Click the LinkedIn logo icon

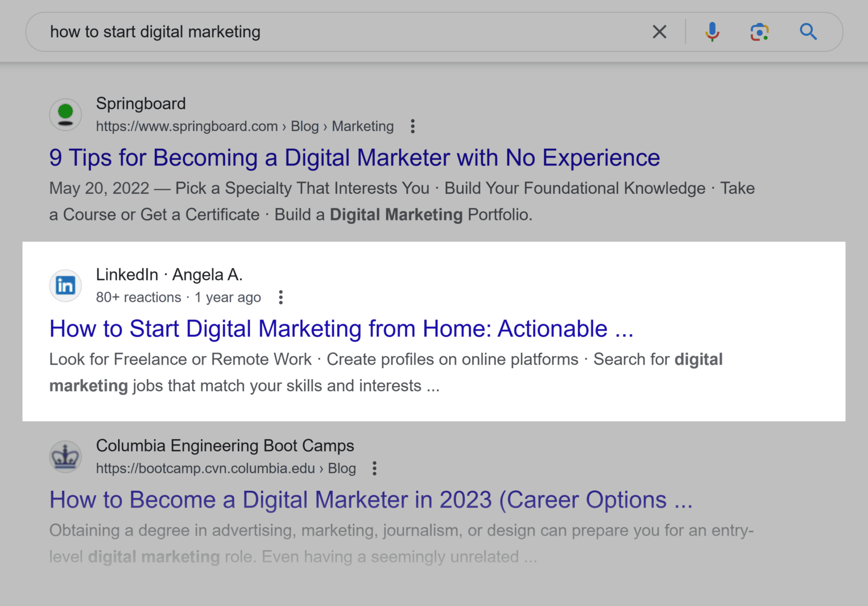[x=65, y=285]
